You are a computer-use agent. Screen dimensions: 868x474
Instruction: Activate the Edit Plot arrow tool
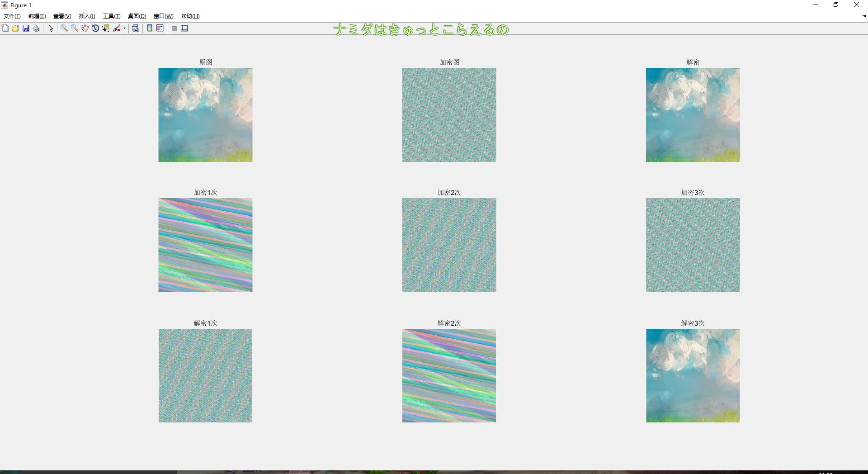[51, 28]
